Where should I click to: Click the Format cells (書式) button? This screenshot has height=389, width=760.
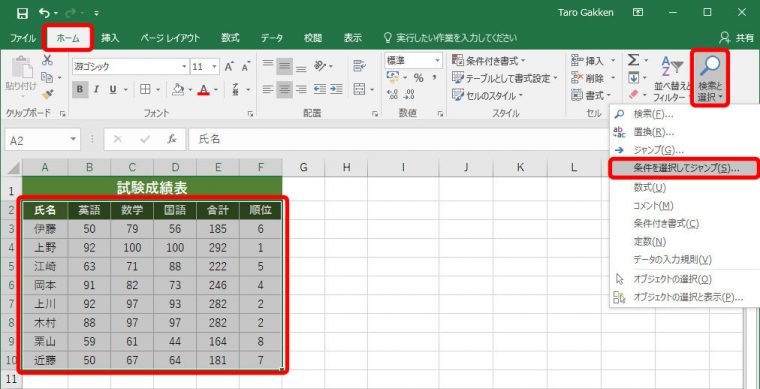pos(592,95)
